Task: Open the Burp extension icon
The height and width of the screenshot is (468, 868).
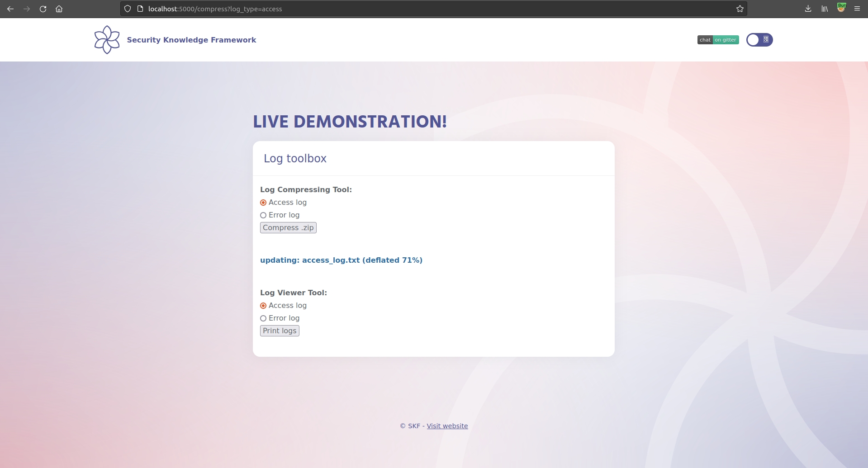Action: [841, 8]
